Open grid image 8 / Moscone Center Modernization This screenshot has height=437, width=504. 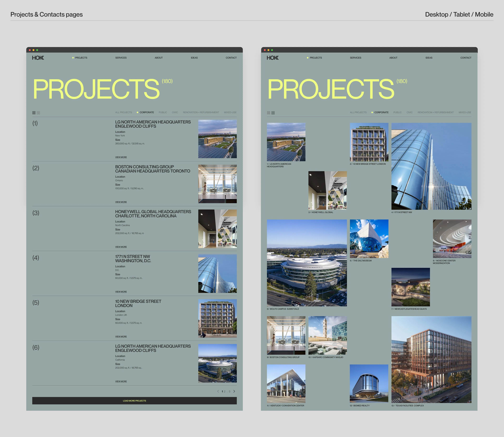(x=452, y=239)
